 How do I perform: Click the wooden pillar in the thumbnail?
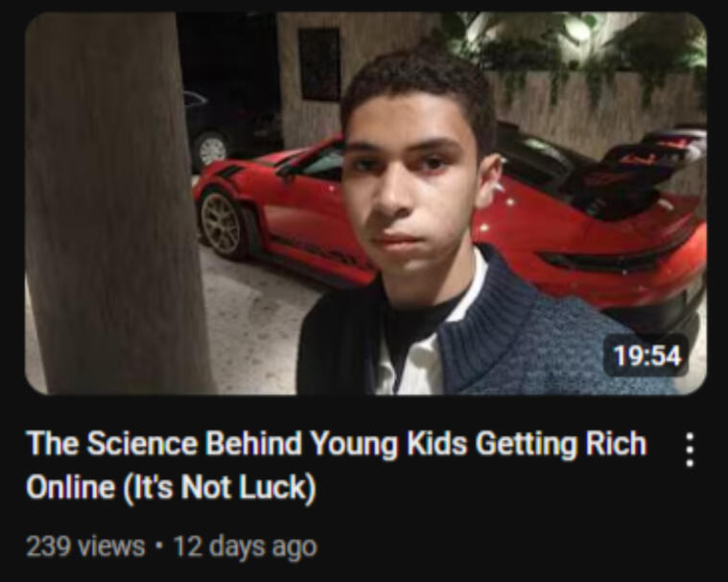coord(116,203)
